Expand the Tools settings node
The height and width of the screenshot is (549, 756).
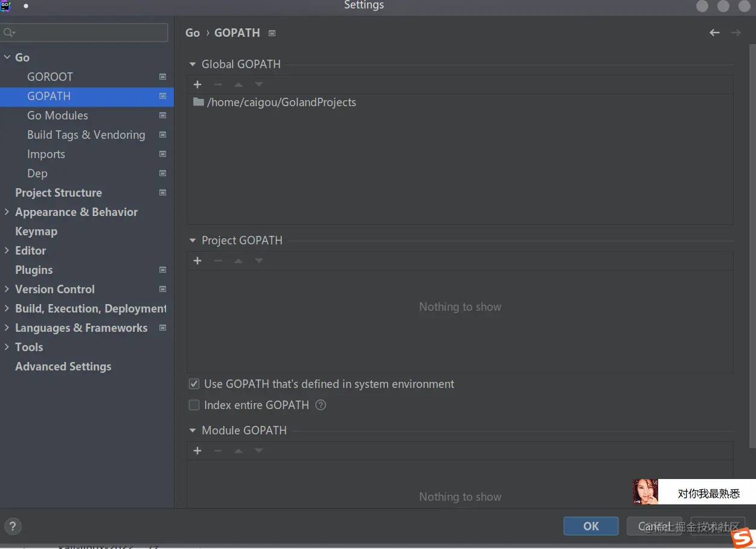point(7,347)
